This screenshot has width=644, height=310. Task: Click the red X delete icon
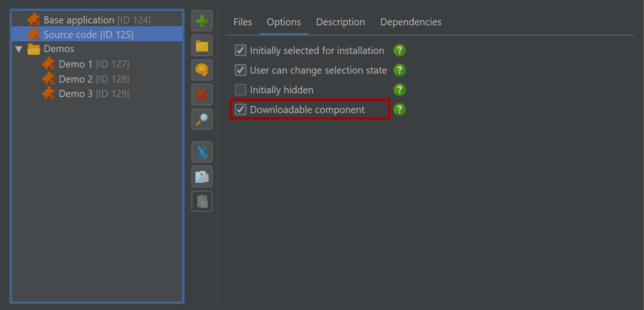[x=202, y=95]
